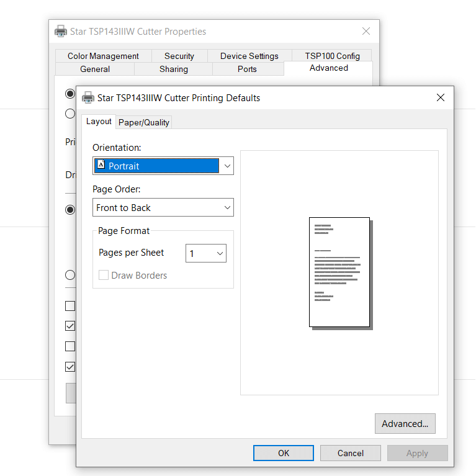Open the Device Settings tab
476x476 pixels.
(x=249, y=56)
